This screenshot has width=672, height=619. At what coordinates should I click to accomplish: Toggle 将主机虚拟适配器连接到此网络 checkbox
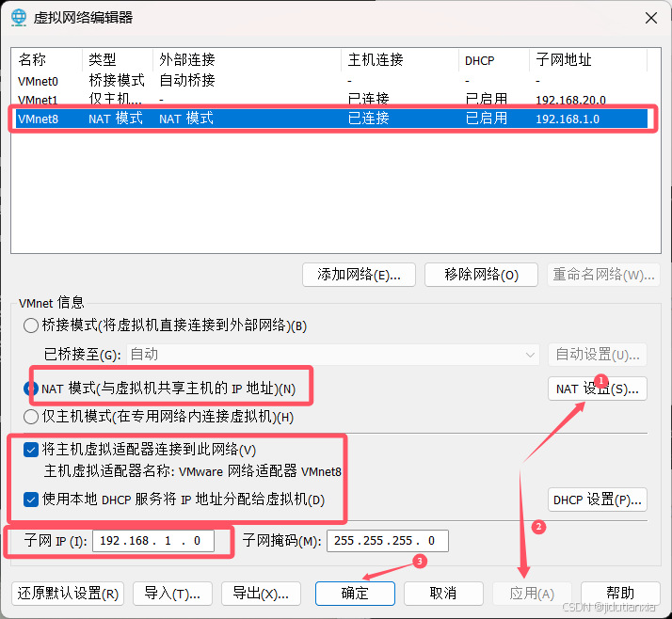tap(32, 450)
